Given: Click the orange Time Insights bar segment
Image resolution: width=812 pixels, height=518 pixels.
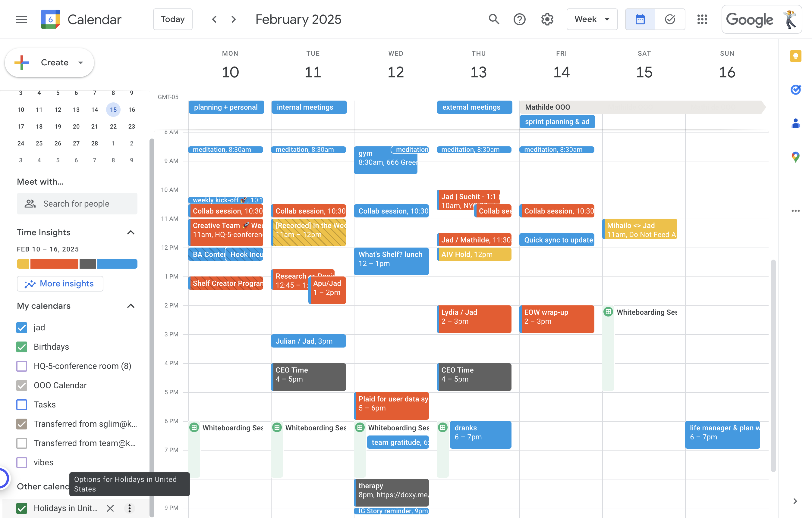Looking at the screenshot, I should (54, 264).
